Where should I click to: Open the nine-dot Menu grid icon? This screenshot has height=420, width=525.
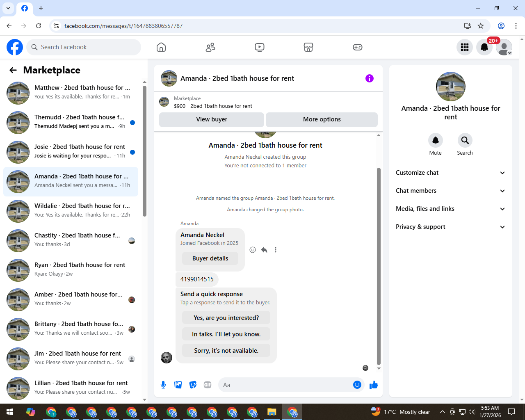(465, 47)
